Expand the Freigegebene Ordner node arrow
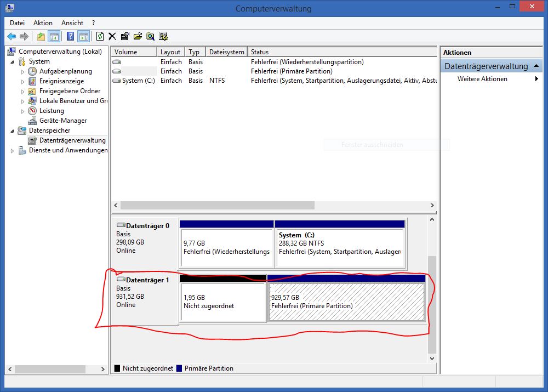 [22, 91]
